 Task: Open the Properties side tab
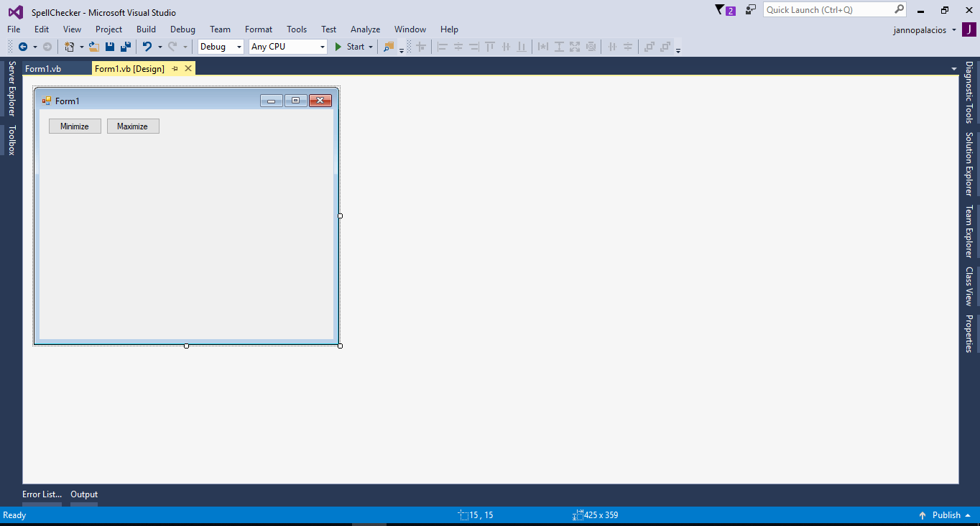click(x=969, y=333)
